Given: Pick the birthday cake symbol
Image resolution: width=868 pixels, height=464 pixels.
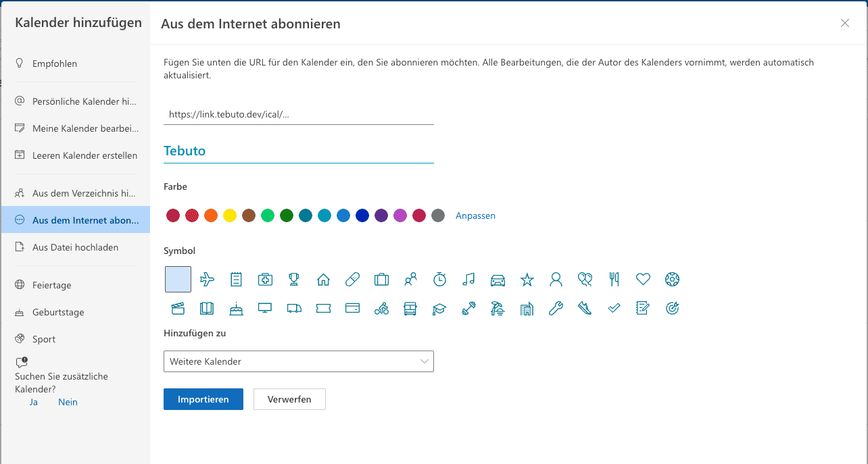Looking at the screenshot, I should (236, 309).
